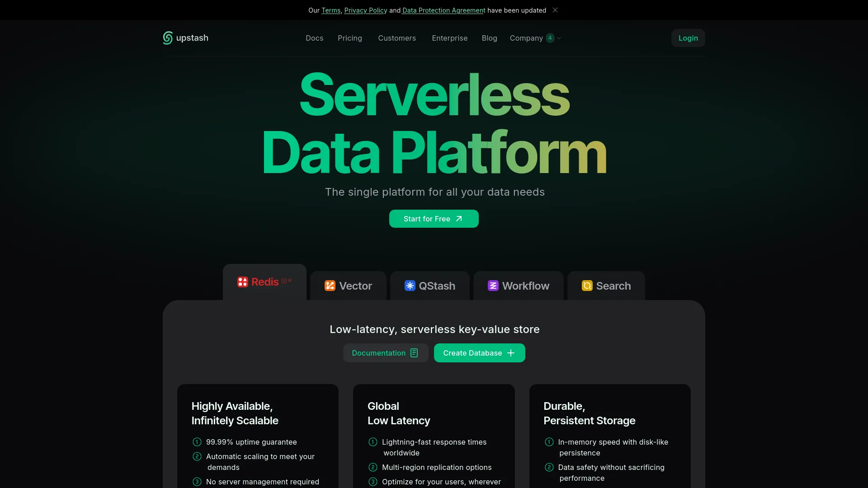
Task: Open the Enterprise page
Action: point(450,38)
